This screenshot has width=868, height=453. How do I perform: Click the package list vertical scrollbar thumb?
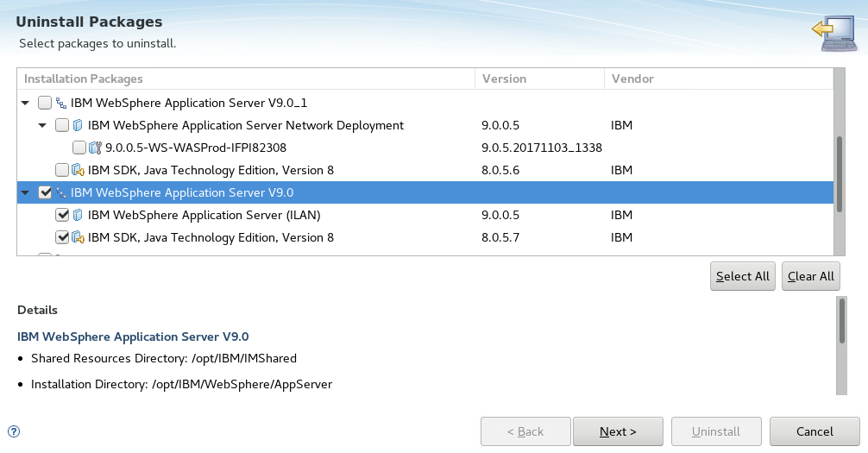click(840, 174)
